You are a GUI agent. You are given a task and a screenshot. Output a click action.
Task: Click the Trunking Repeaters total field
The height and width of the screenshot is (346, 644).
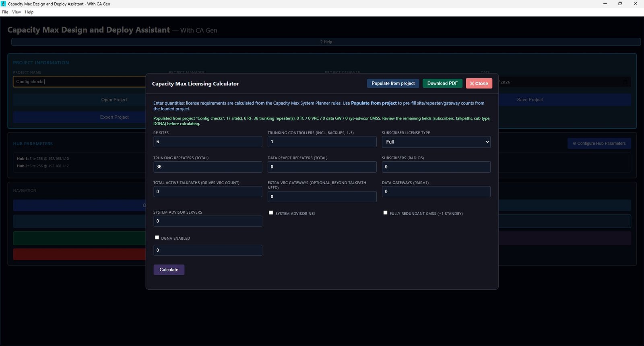[208, 167]
